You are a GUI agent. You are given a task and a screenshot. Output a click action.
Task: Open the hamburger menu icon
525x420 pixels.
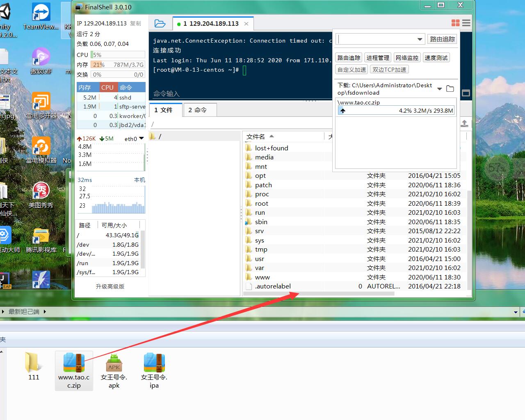click(466, 23)
